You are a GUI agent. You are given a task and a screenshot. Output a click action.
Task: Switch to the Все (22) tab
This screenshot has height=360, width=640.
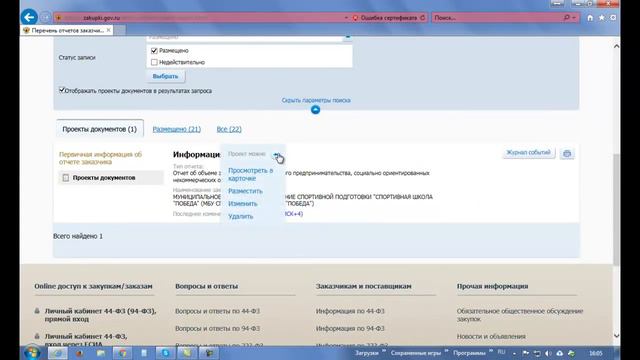[229, 129]
